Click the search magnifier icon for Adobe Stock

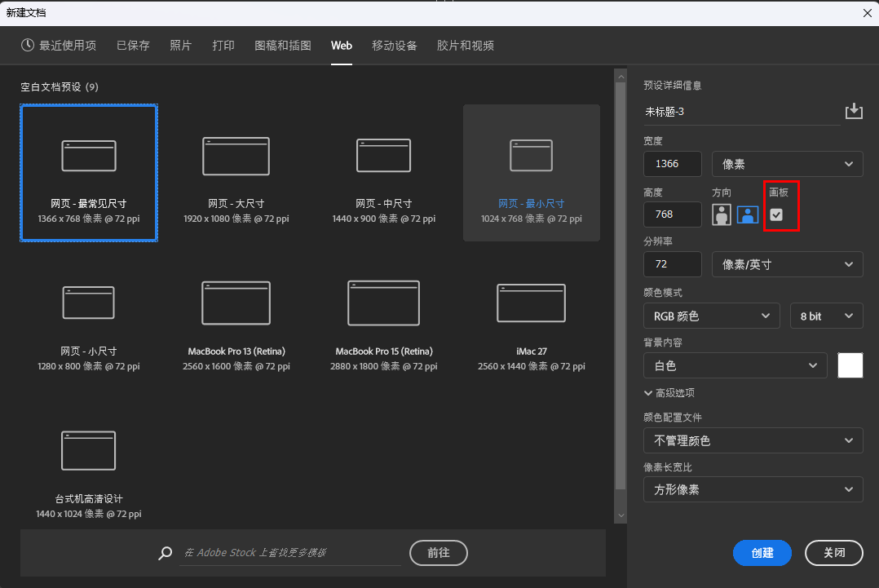(x=166, y=553)
